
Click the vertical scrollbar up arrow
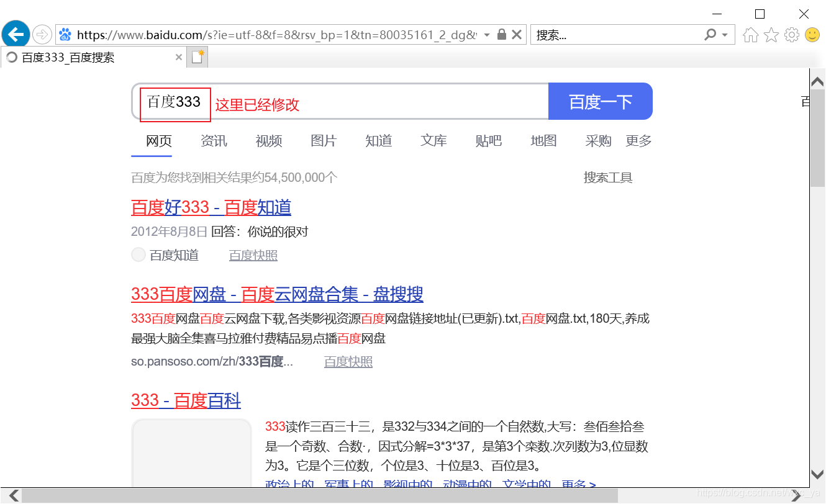(818, 82)
